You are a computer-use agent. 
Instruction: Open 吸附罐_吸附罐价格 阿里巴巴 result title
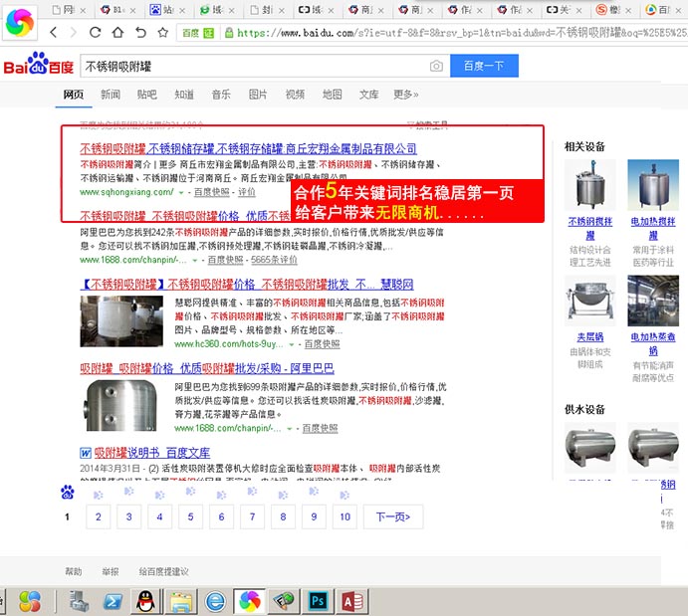[207, 369]
